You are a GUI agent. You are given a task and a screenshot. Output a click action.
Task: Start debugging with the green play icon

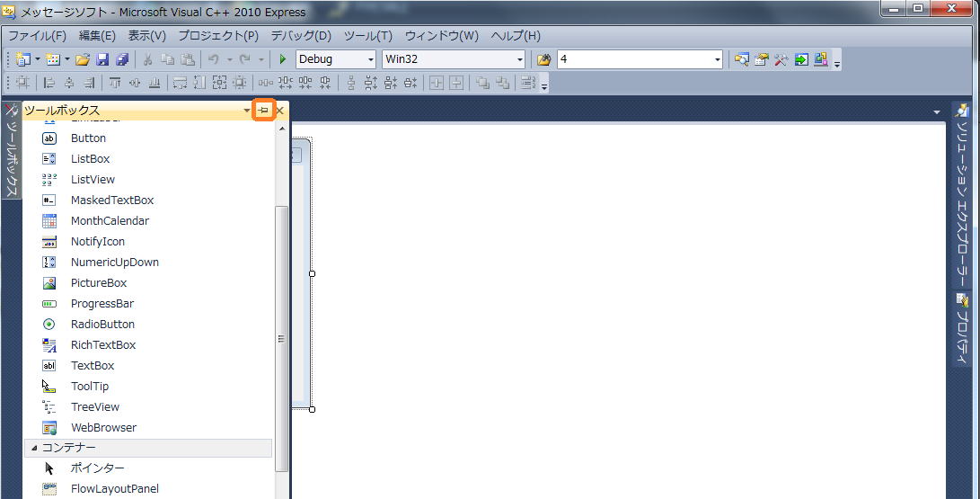coord(282,59)
